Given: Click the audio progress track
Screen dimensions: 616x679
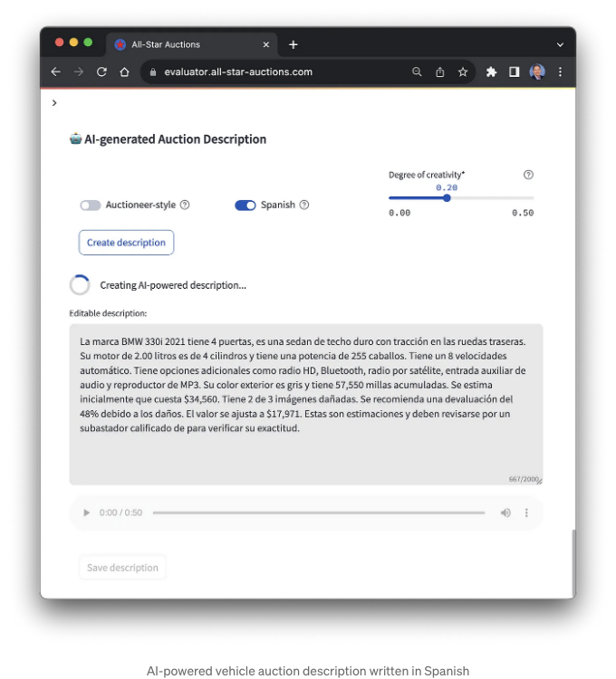Looking at the screenshot, I should click(x=319, y=512).
